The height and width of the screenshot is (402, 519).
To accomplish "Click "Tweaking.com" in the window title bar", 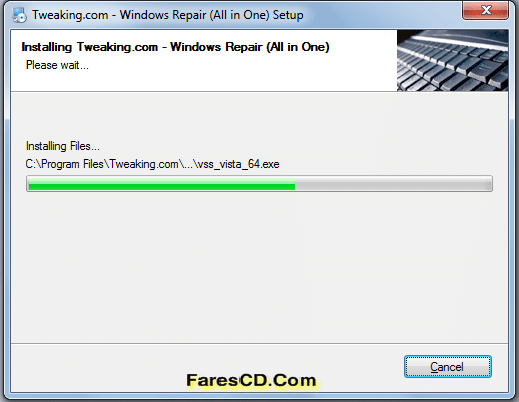I will tap(70, 15).
